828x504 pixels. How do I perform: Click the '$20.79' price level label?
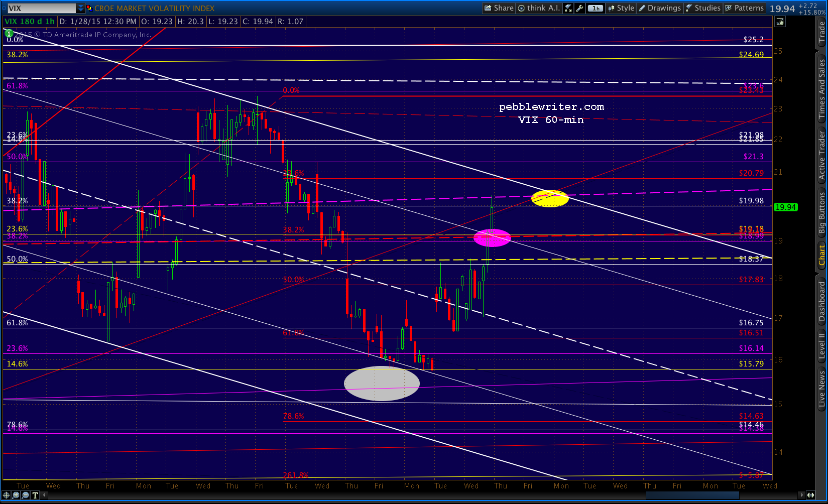point(751,173)
